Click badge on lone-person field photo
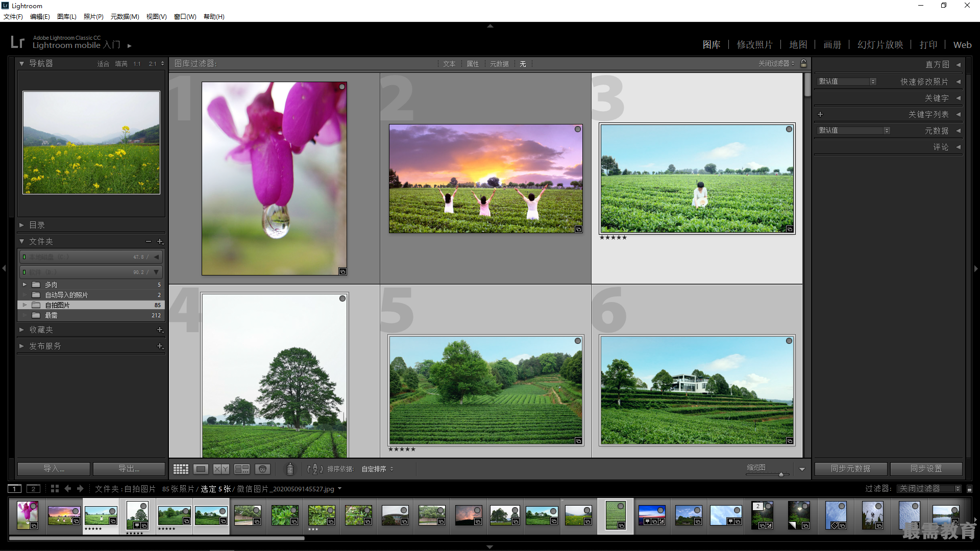This screenshot has width=980, height=551. point(790,229)
